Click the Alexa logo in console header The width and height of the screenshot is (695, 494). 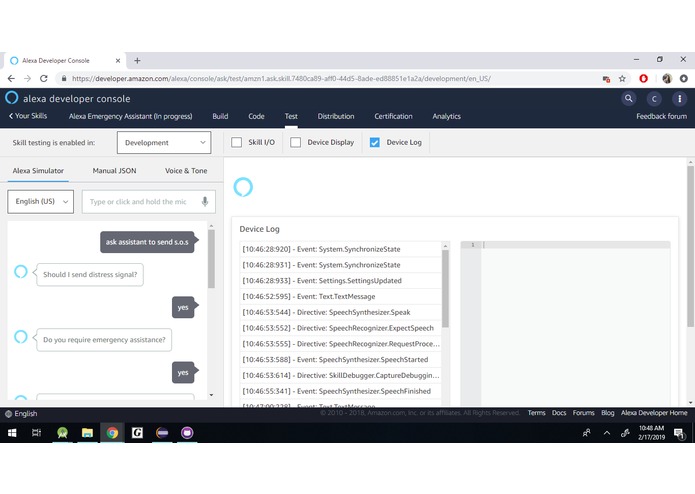click(x=12, y=98)
